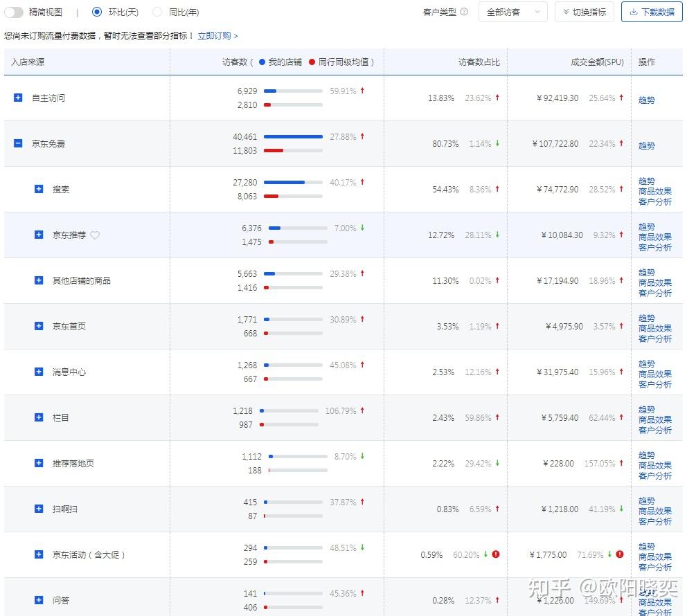Expand the 京东推荐 row
The image size is (696, 616).
click(39, 235)
